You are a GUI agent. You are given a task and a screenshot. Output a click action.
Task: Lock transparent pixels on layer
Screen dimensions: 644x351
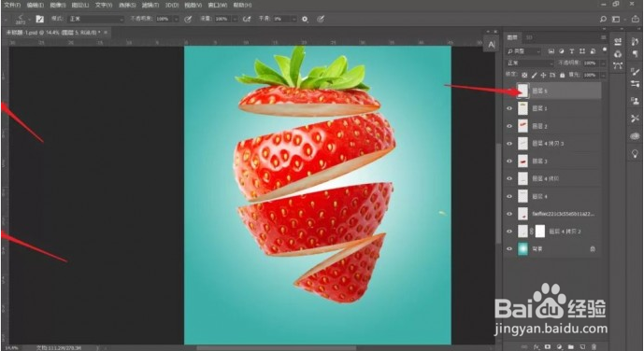point(524,75)
